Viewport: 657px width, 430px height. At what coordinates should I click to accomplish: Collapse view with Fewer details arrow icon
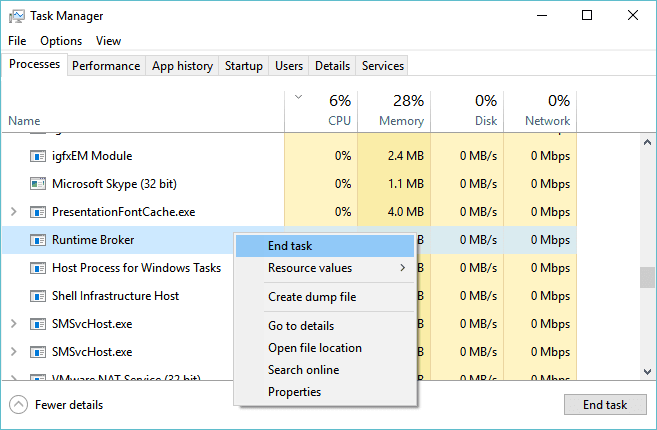click(18, 405)
